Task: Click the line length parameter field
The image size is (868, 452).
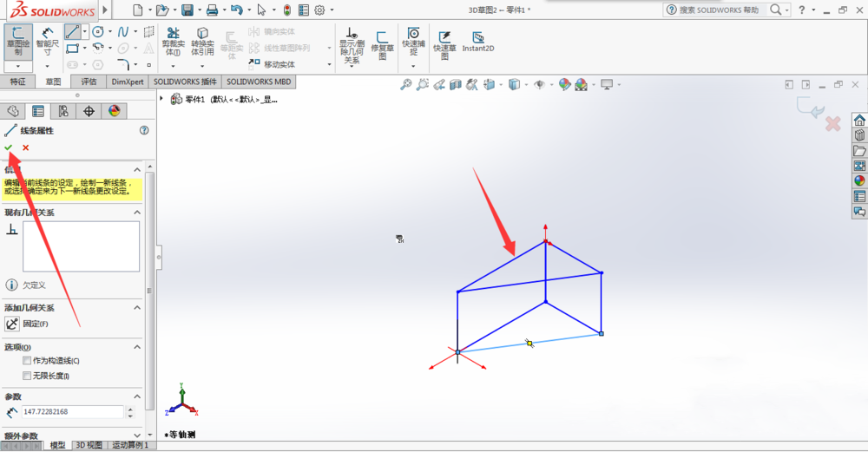Action: [x=73, y=411]
